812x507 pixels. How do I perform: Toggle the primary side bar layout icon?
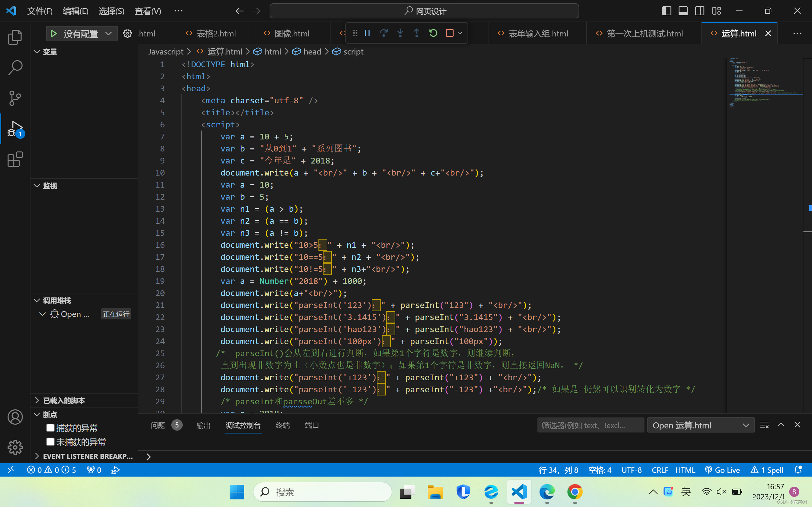666,11
